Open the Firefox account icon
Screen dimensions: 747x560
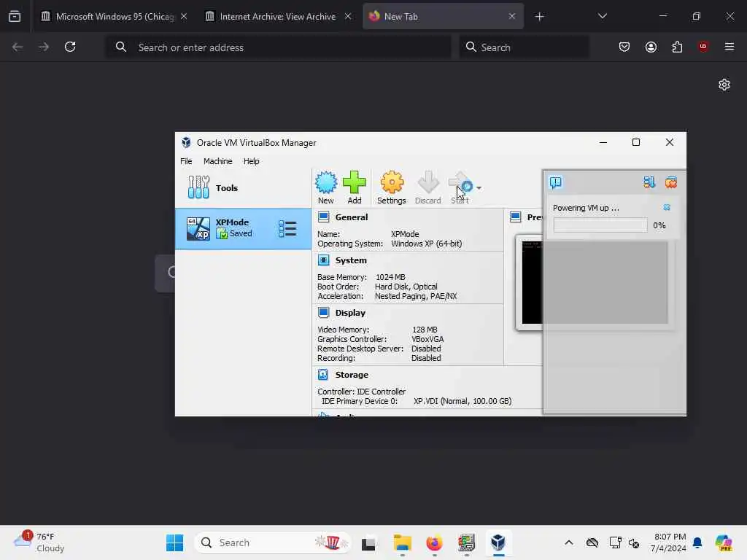651,47
